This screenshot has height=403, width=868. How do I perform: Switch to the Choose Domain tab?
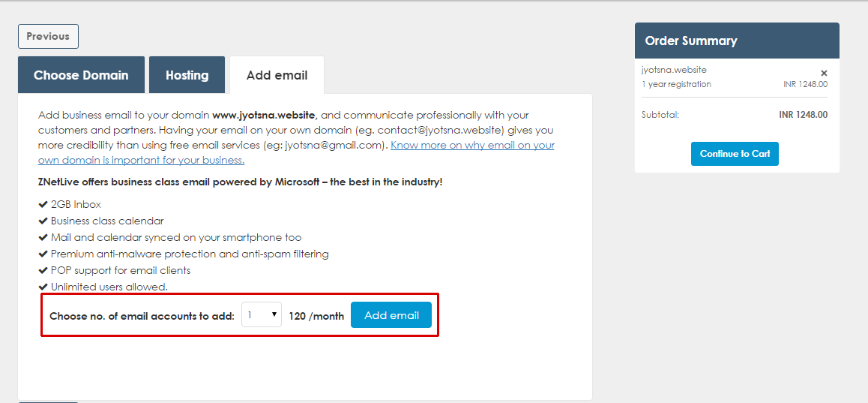click(81, 75)
